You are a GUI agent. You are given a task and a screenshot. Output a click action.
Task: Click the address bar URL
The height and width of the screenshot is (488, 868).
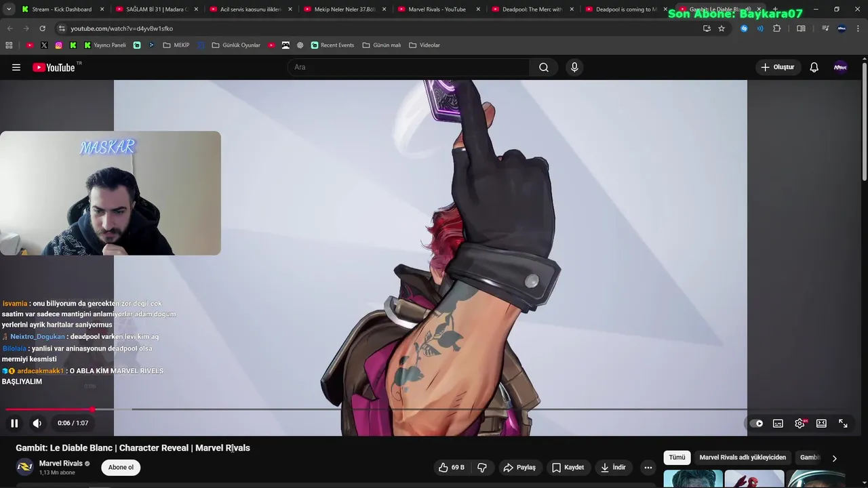click(121, 28)
